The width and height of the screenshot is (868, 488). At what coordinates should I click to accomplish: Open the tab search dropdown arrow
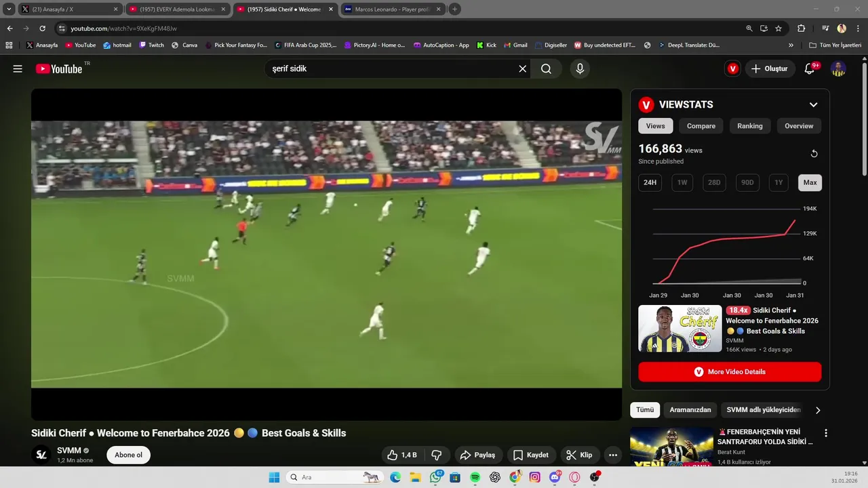[x=9, y=9]
